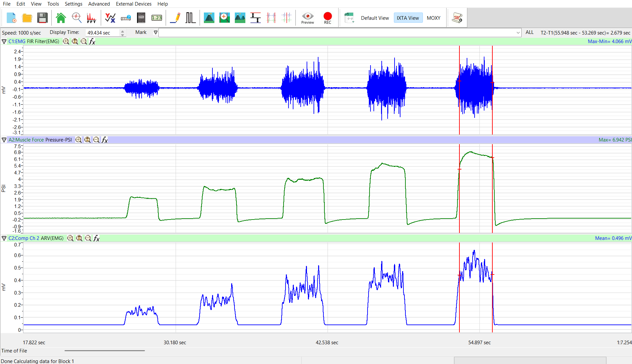This screenshot has height=364, width=632.
Task: Open the journal notebook icon
Action: 141,18
